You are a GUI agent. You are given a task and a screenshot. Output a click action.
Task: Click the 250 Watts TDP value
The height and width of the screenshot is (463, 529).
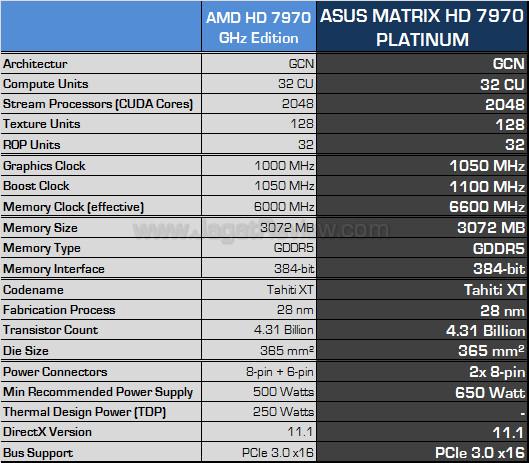[x=283, y=412]
